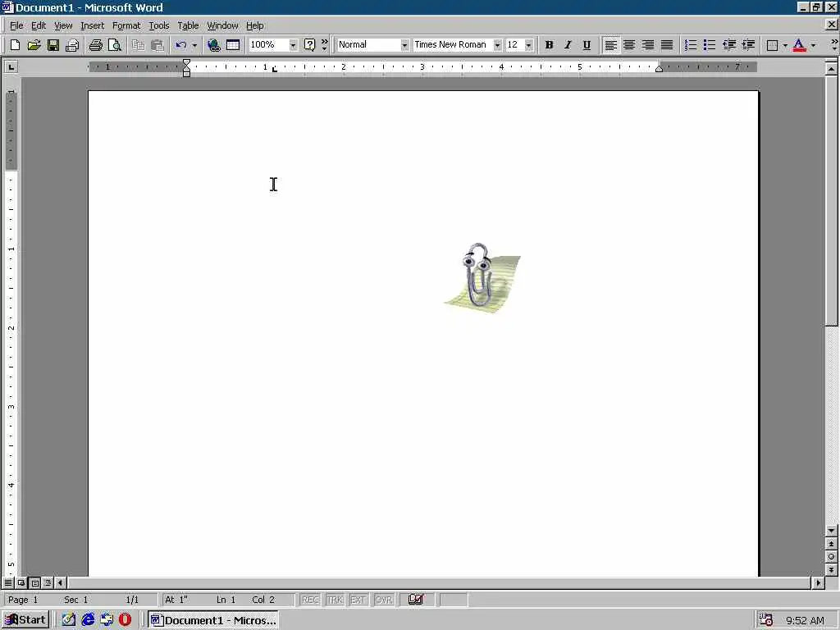
Task: Save document with the floppy disk icon
Action: tap(53, 45)
